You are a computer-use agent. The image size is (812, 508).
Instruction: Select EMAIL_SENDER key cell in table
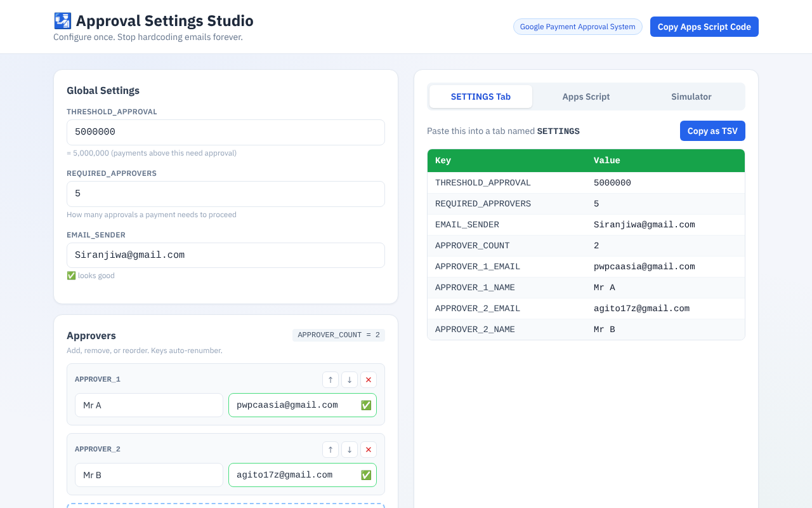(507, 225)
